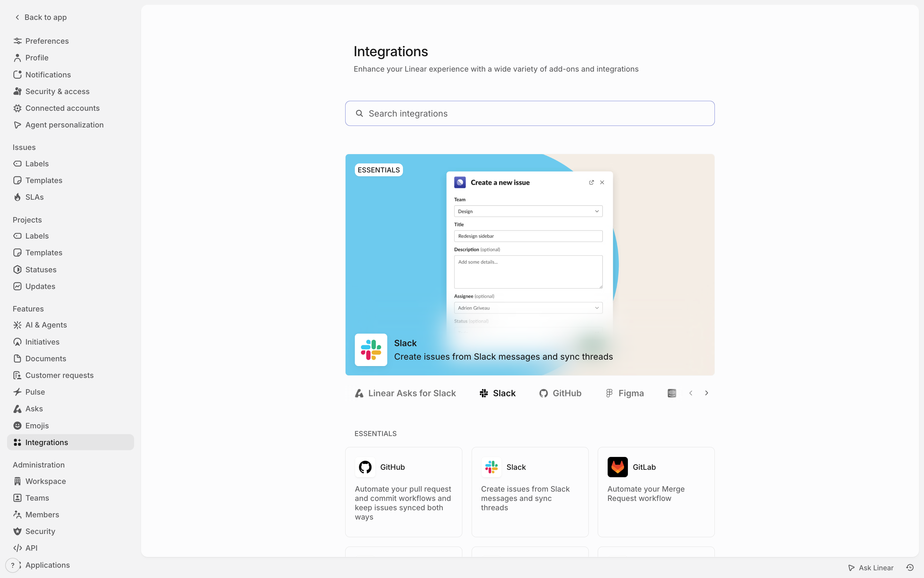Click the Preferences sliders icon
This screenshot has height=578, width=924.
pyautogui.click(x=17, y=41)
